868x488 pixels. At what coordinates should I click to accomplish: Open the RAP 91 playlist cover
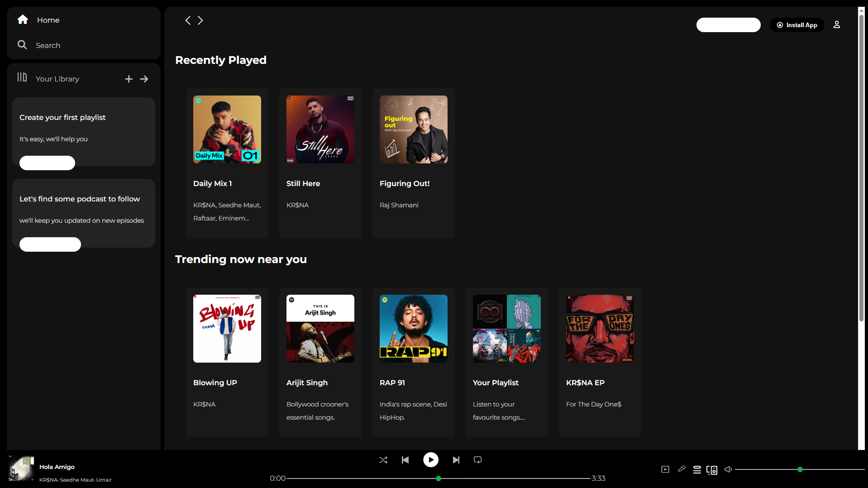pyautogui.click(x=414, y=329)
